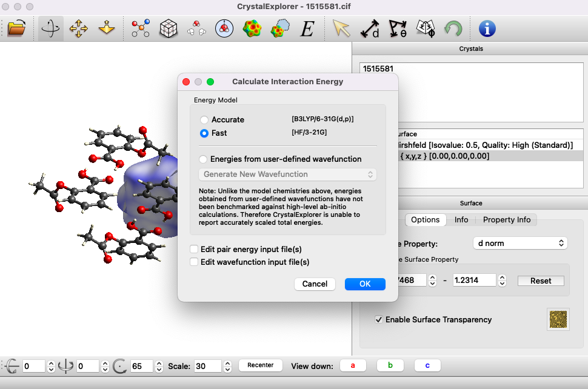Switch to the Options tab
Image resolution: width=588 pixels, height=389 pixels.
[x=426, y=219]
